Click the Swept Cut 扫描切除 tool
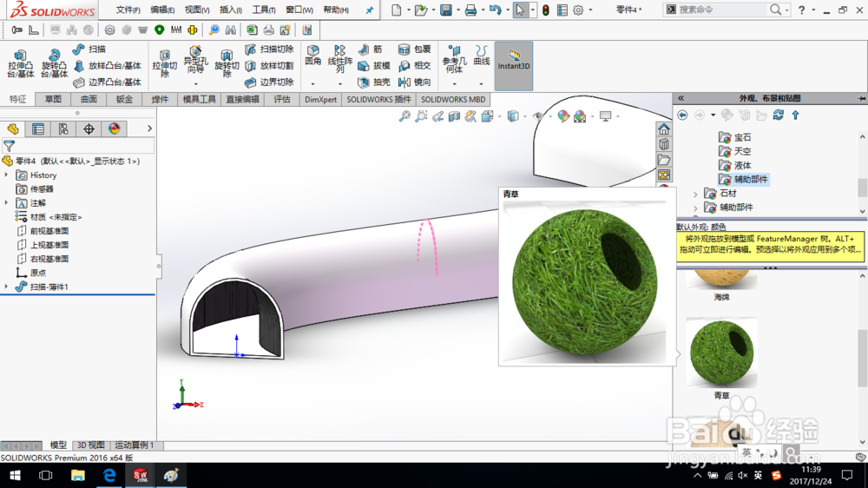 point(269,49)
